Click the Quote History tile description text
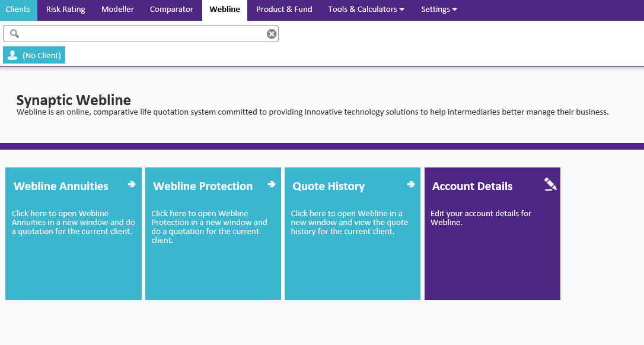Viewport: 644px width, 345px height. pyautogui.click(x=349, y=223)
